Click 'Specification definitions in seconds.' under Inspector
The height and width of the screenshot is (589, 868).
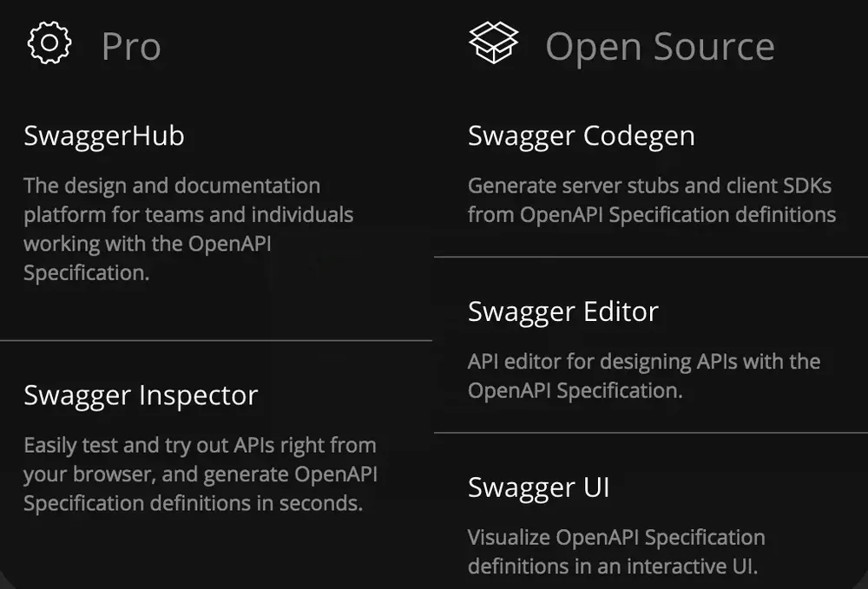194,503
